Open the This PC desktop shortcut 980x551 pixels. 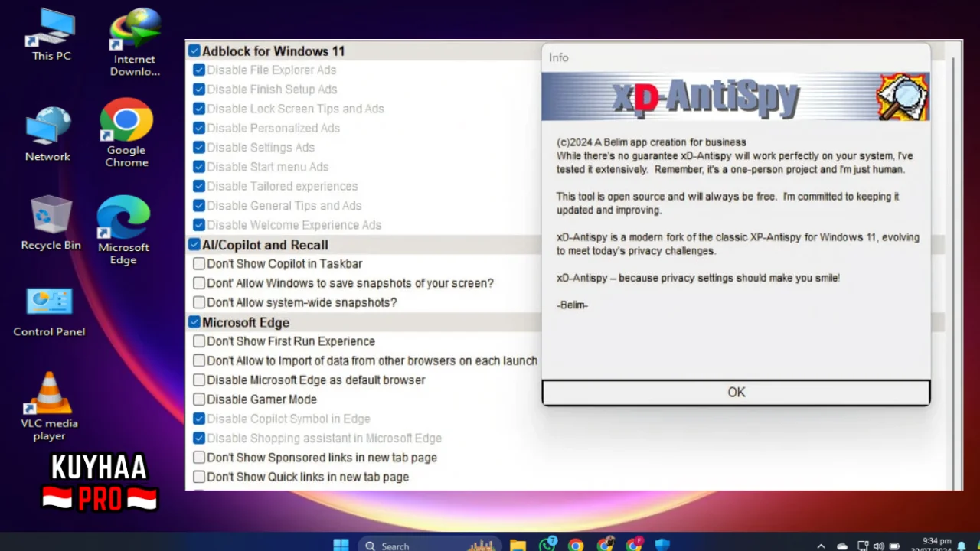click(51, 35)
